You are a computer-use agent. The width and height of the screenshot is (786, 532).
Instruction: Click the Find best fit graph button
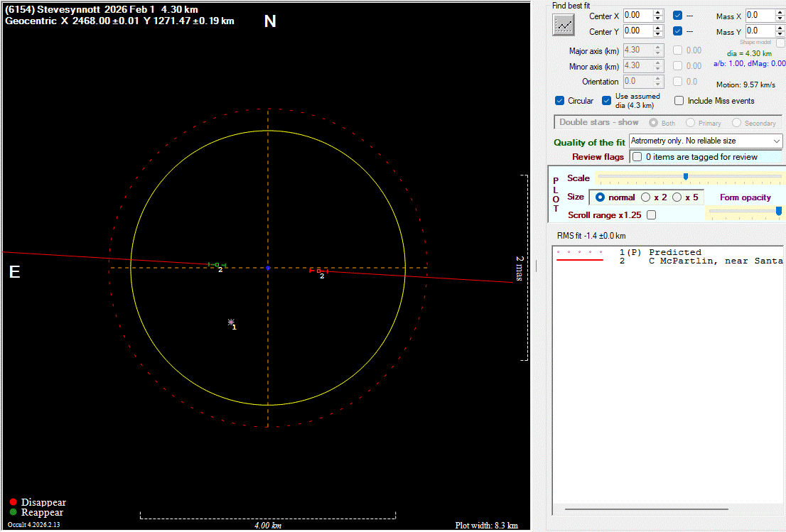[x=563, y=25]
